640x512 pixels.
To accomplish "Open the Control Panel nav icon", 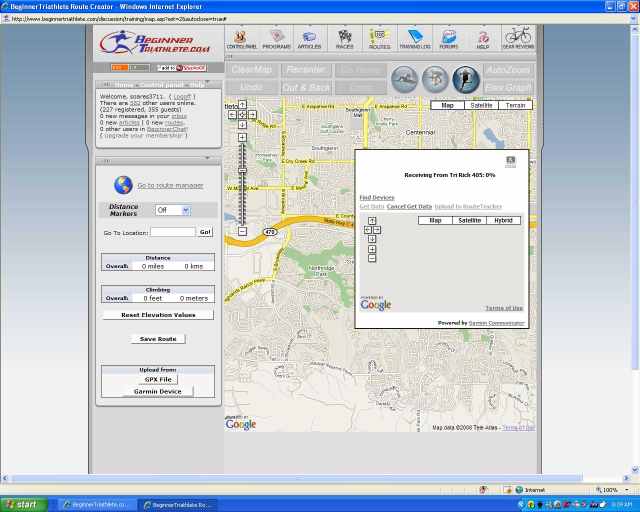I will click(242, 39).
